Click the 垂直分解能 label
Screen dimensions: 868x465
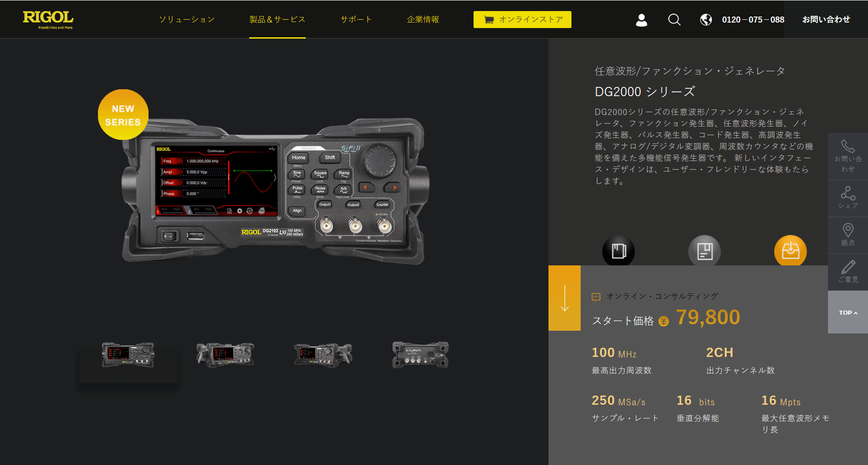(x=697, y=418)
